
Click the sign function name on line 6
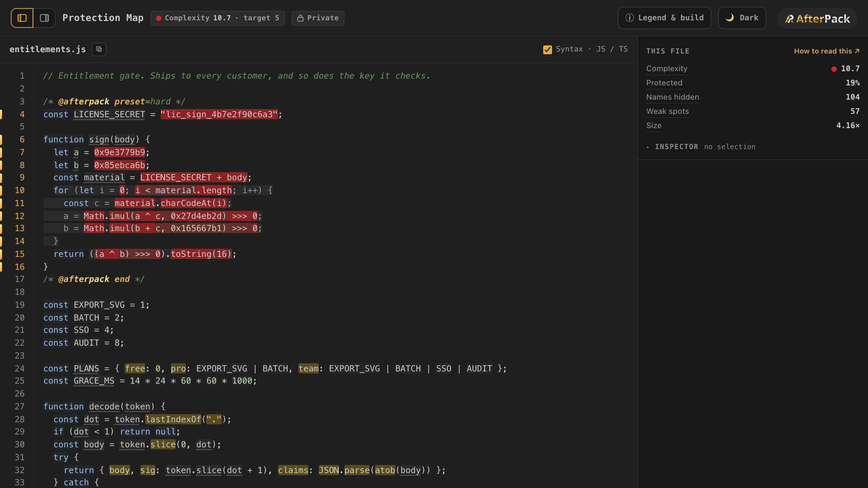[x=99, y=140]
